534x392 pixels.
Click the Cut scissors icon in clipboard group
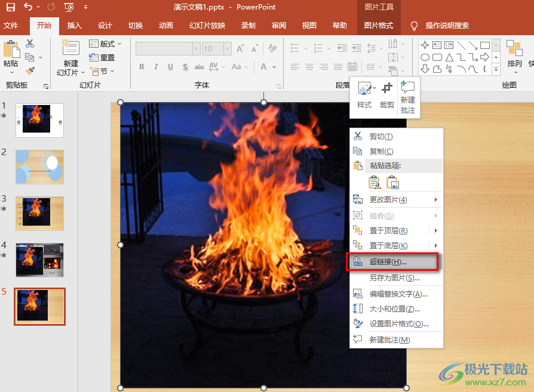30,44
